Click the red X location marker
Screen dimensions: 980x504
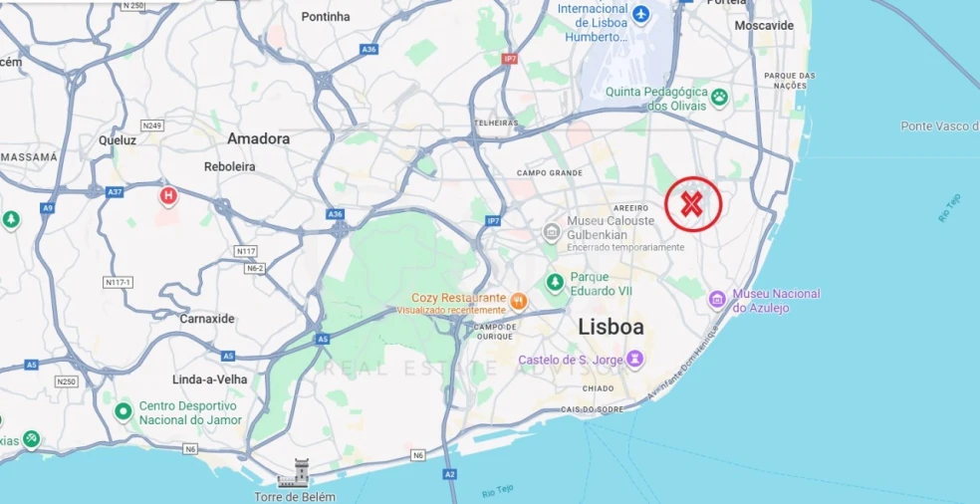click(693, 204)
